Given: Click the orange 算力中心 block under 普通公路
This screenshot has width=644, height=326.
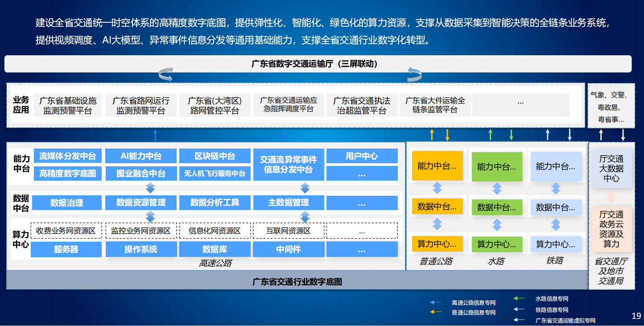Looking at the screenshot, I should (438, 244).
